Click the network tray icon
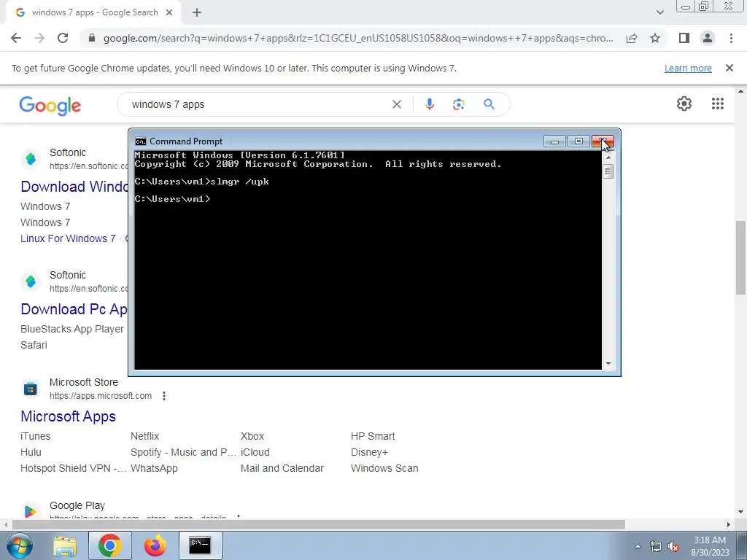Screen dimensions: 747x560 (656, 546)
